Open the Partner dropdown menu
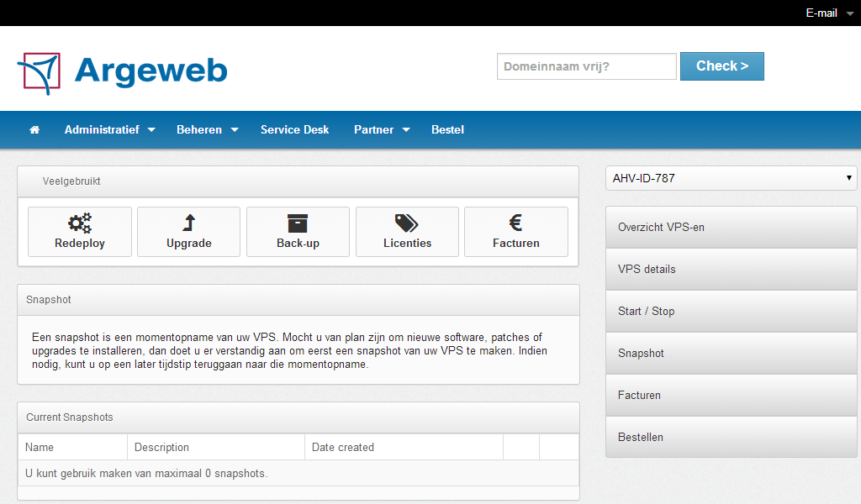The width and height of the screenshot is (861, 504). coord(381,130)
